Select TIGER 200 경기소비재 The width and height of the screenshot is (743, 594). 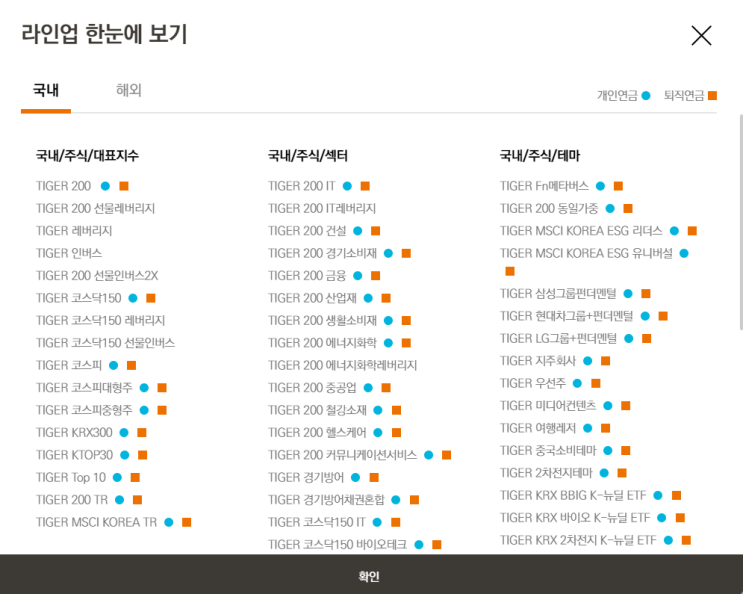click(322, 253)
